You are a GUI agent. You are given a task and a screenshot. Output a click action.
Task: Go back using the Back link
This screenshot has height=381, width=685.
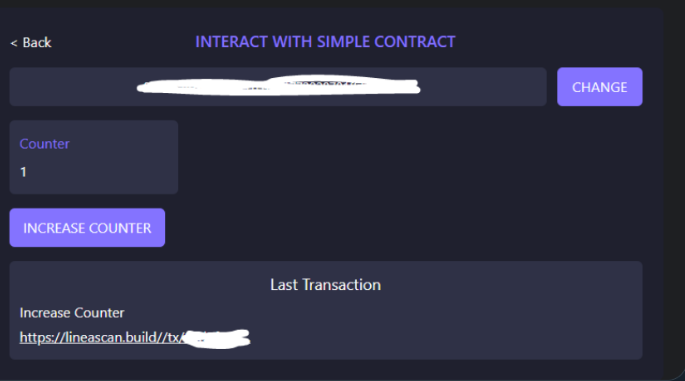pyautogui.click(x=31, y=42)
